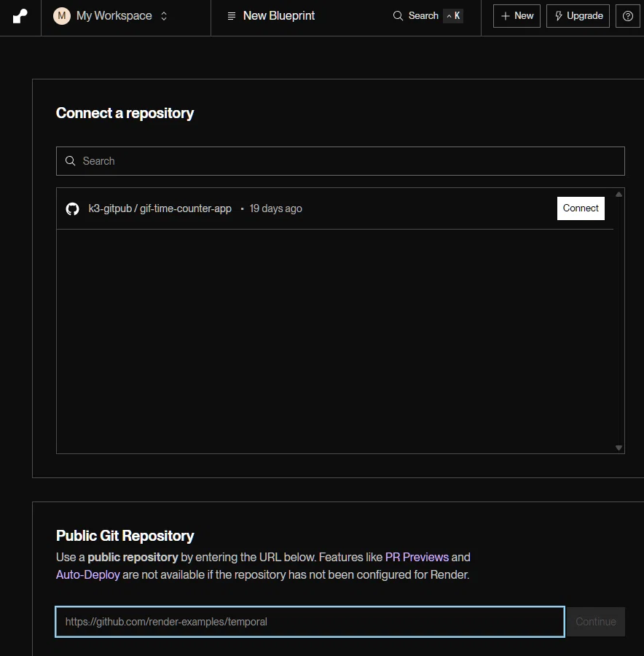This screenshot has height=656, width=644.
Task: Open the PR Previews link
Action: point(417,558)
